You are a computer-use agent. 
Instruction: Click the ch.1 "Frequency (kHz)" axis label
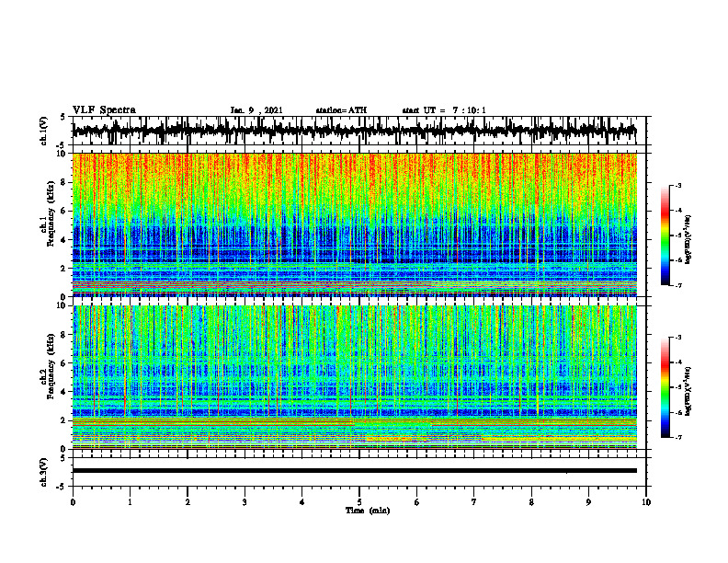[x=50, y=213]
